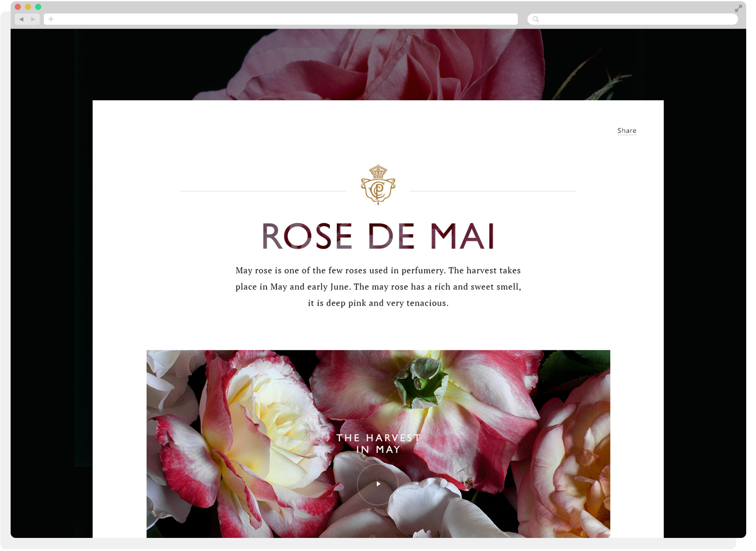Open the Share link
The width and height of the screenshot is (756, 551).
[627, 130]
